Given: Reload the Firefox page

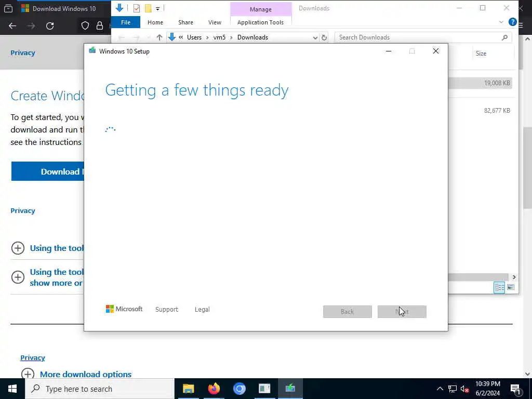Looking at the screenshot, I should click(50, 26).
